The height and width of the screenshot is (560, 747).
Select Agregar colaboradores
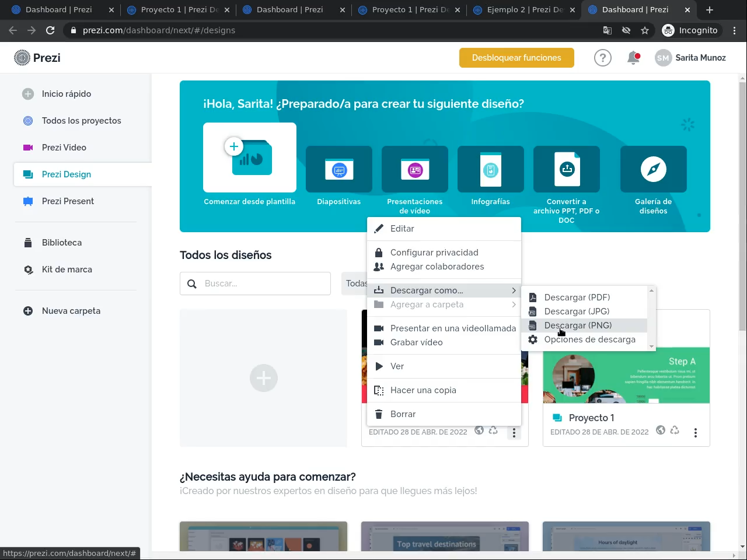[444, 267]
